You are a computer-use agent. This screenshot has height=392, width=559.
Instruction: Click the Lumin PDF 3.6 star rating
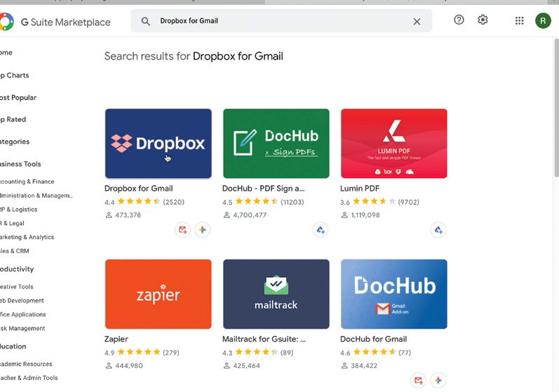point(374,201)
